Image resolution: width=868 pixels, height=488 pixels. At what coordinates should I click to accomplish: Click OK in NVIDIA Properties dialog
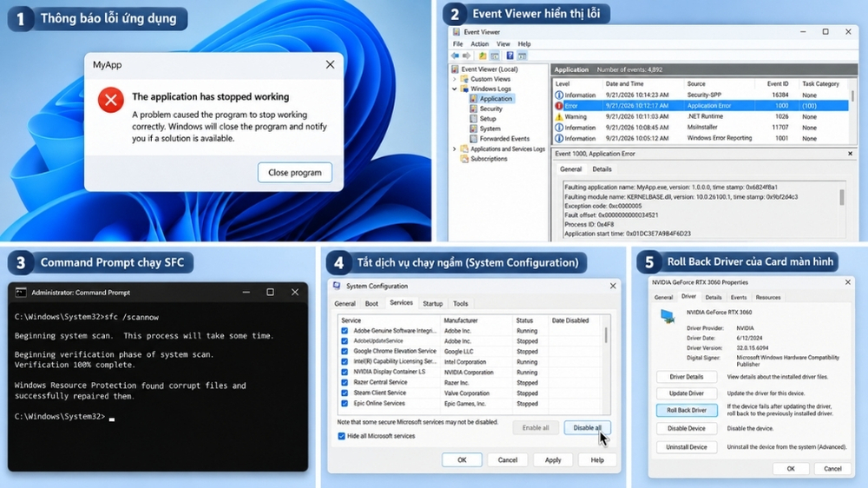pos(791,469)
